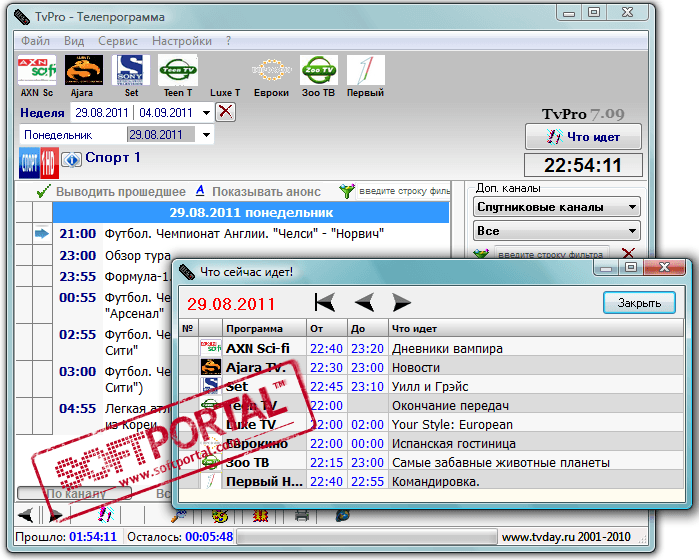Click the Ajara TV row icon in dialog
Screen dimensions: 699x560
pos(210,367)
